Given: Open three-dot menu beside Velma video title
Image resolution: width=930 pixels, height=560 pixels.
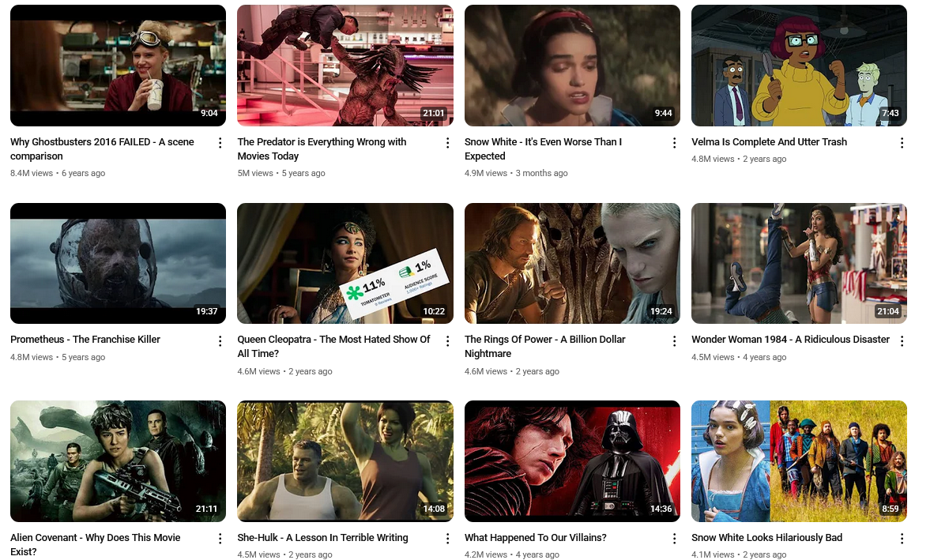Looking at the screenshot, I should pos(902,143).
